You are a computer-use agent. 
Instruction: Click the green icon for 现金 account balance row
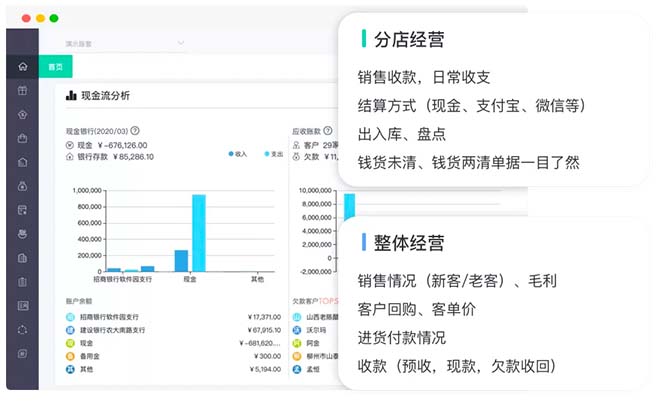(x=70, y=343)
